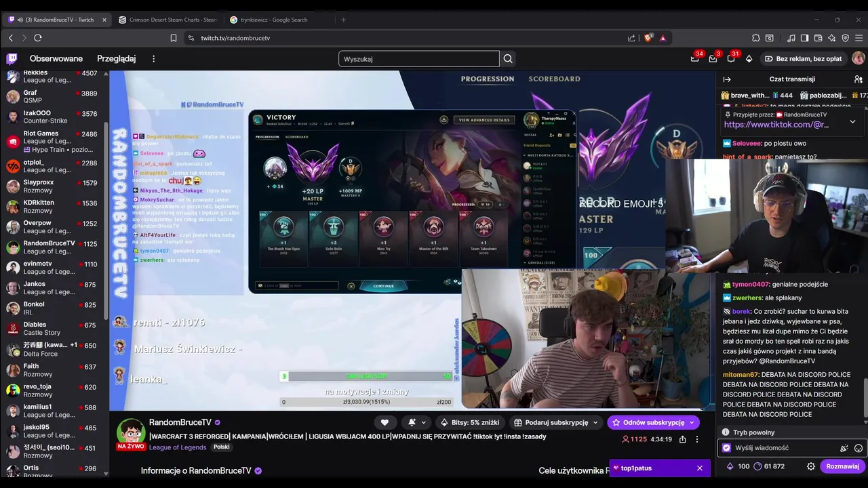This screenshot has height=488, width=868.
Task: Click share stream icon under viewer count
Action: (682, 439)
